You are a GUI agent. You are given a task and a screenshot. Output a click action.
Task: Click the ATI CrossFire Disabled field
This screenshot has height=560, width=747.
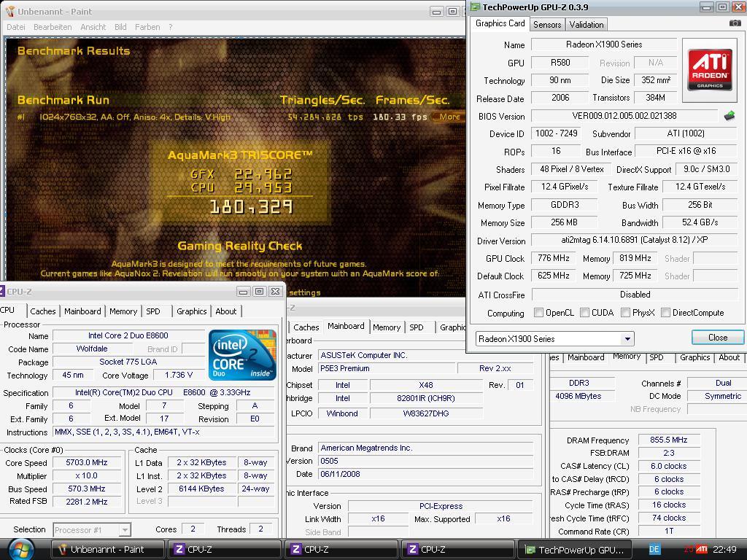[x=635, y=295]
